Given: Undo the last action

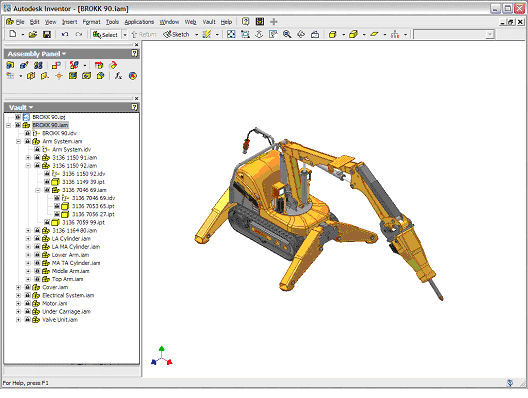Looking at the screenshot, I should 65,34.
